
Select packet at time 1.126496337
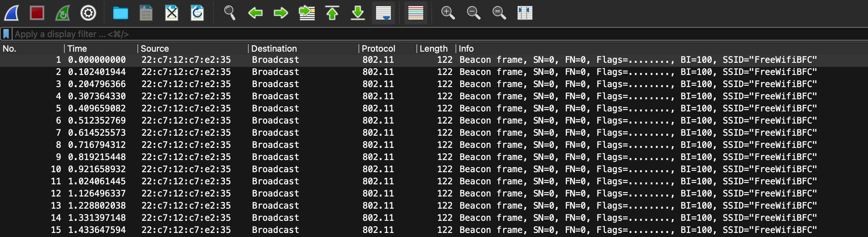[434, 194]
